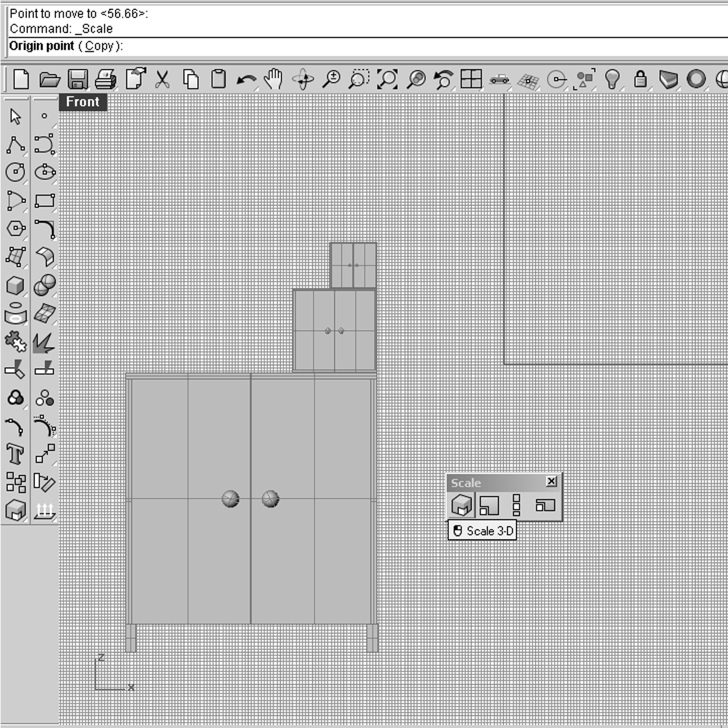Click the Rectangle tool icon
Viewport: 728px width, 728px height.
(44, 200)
